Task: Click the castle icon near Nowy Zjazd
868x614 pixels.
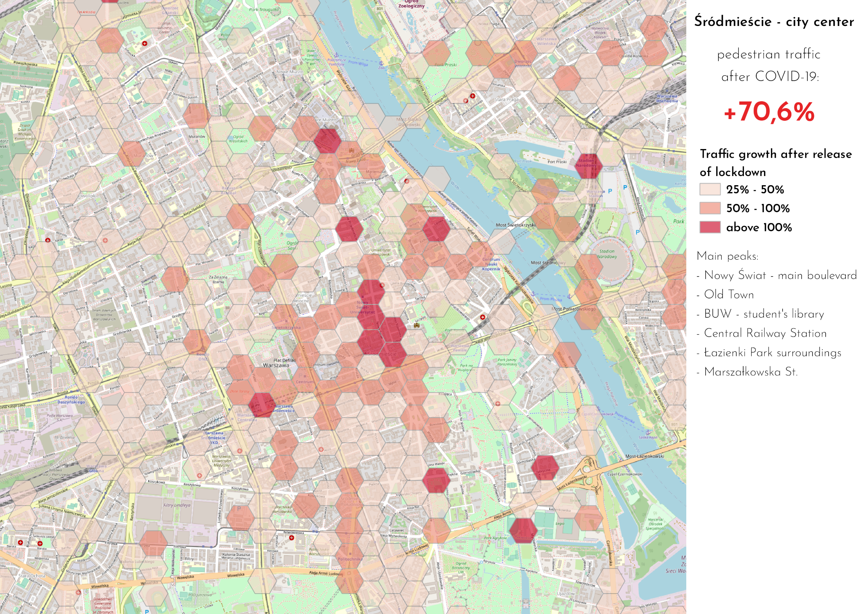Action: 352,150
